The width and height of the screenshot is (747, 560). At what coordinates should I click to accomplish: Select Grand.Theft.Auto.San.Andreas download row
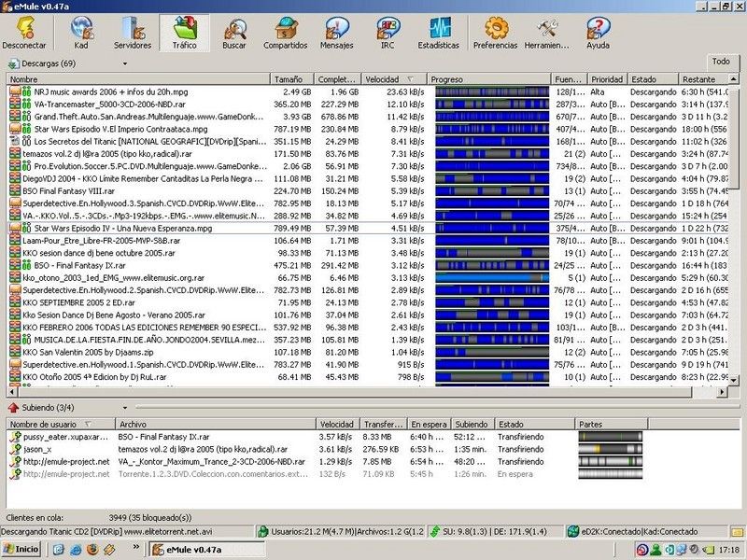click(x=368, y=117)
